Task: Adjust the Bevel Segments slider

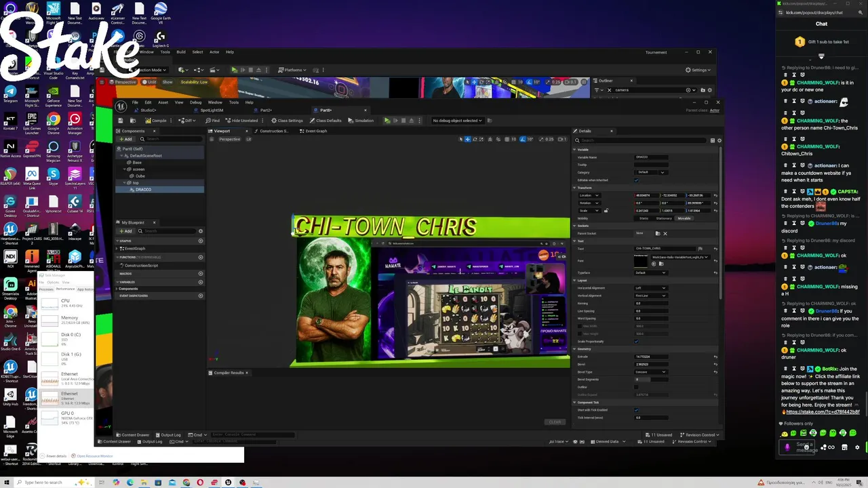Action: tap(651, 380)
